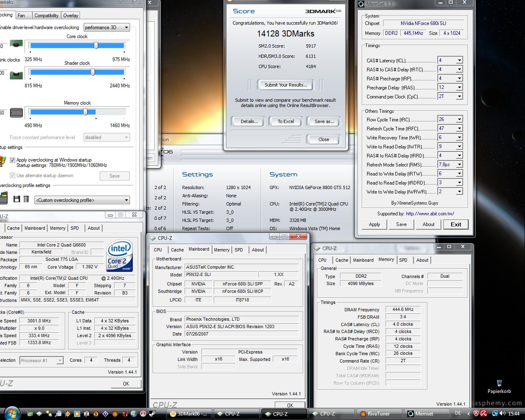Open the orange media player quick launch icon
Viewport: 525px width, 420px height.
[x=77, y=414]
